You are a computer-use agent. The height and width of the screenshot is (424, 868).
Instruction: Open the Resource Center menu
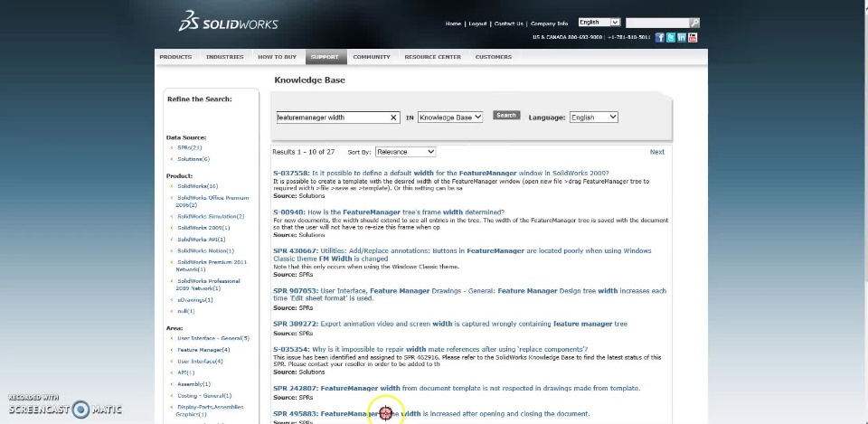point(432,57)
